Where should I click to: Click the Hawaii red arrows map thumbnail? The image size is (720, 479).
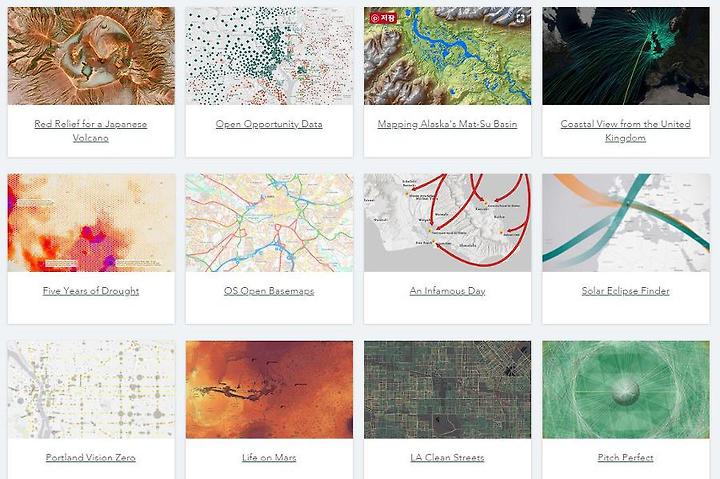pos(447,223)
